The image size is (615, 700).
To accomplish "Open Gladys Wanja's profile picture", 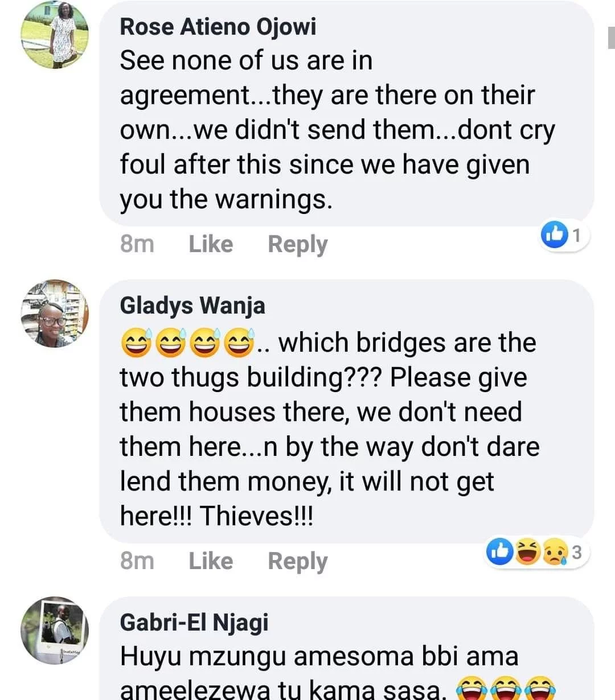I will [55, 314].
